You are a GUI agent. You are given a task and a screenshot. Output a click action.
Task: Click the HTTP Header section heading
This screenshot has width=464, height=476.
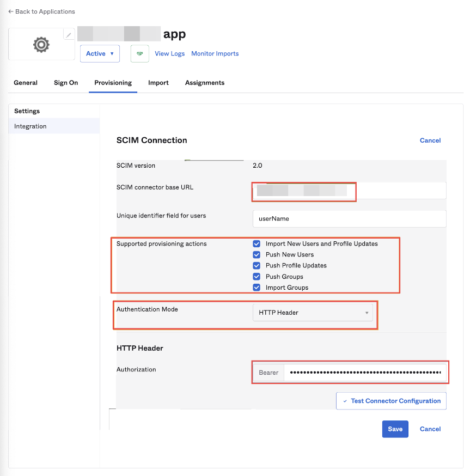coord(139,348)
